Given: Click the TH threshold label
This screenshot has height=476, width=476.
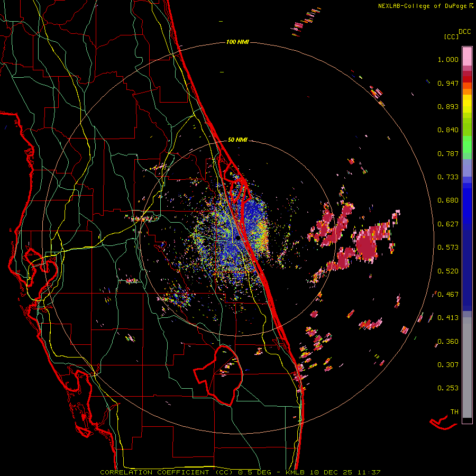Looking at the screenshot, I should tap(454, 412).
